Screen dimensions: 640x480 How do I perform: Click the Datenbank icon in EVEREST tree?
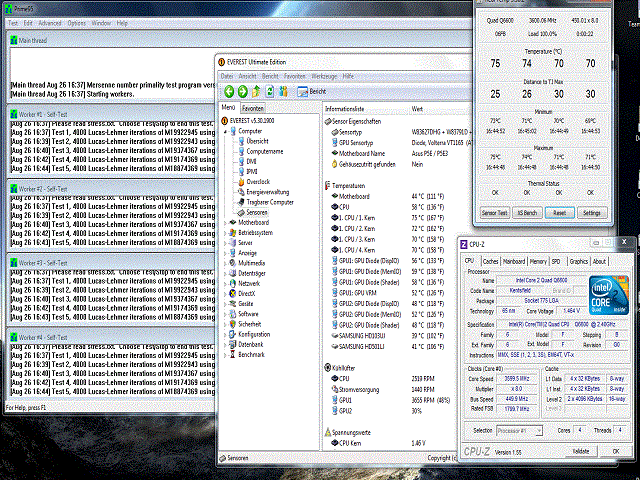click(232, 344)
